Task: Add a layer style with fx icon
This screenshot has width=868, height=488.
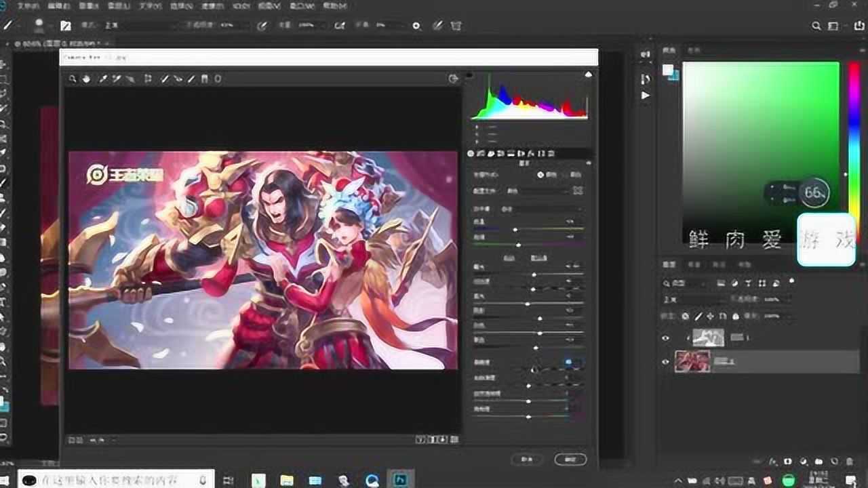Action: tap(772, 462)
